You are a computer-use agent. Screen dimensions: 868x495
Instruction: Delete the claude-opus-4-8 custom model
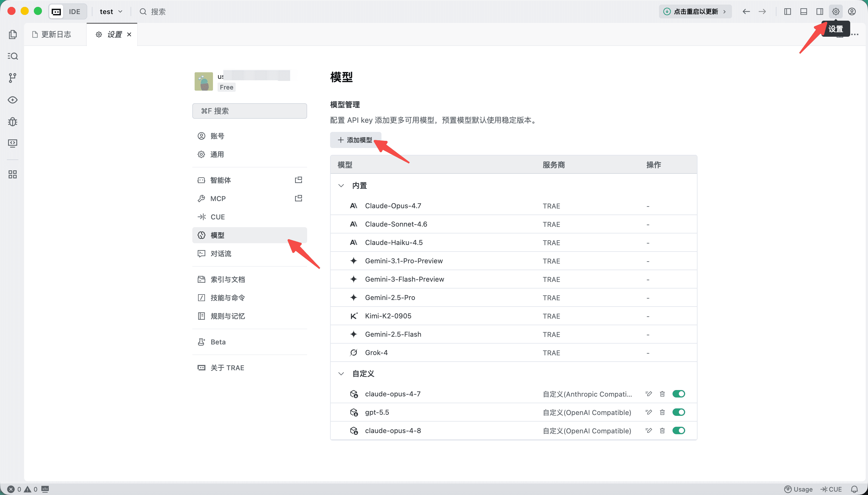662,430
